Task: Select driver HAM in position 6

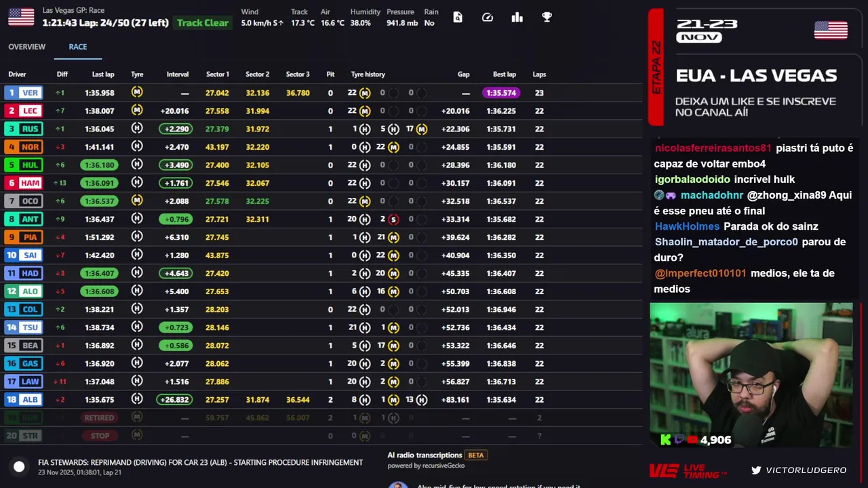Action: pyautogui.click(x=23, y=183)
